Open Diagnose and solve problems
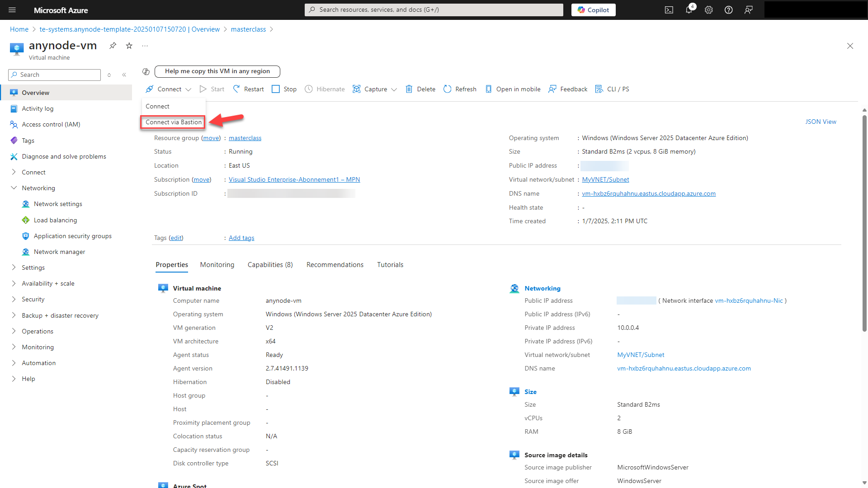 [64, 157]
